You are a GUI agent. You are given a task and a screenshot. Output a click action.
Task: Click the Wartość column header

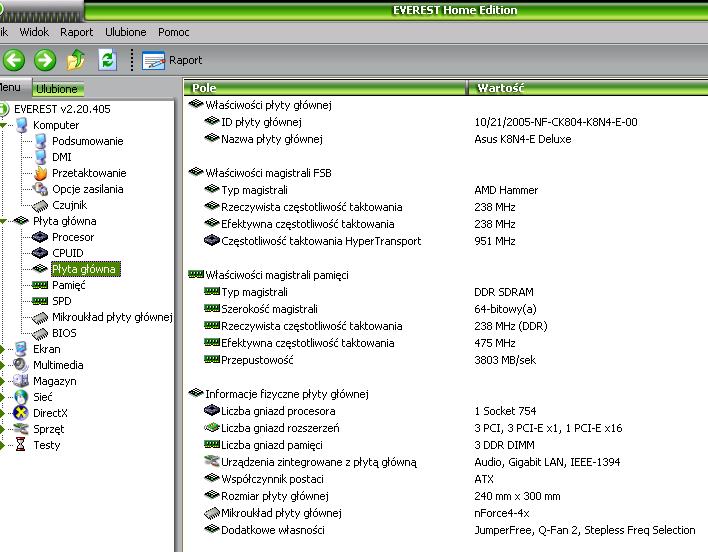click(x=587, y=88)
